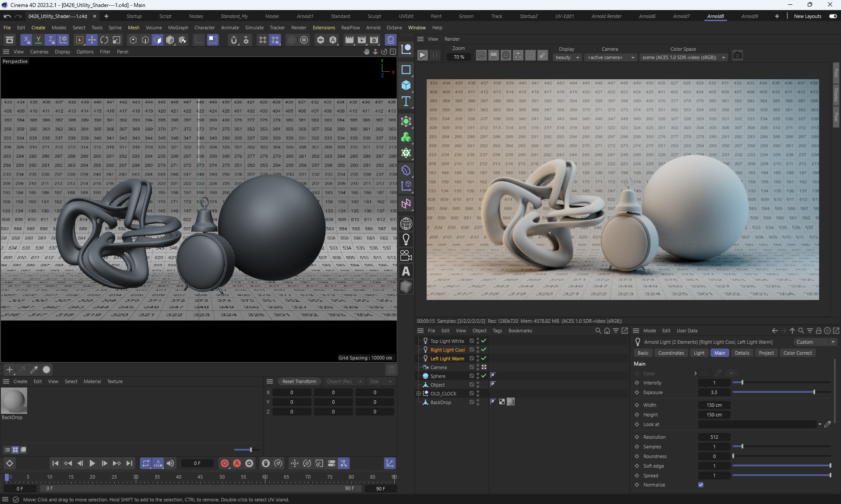Open the MoGraph menu
Screen dimensions: 841x504
coord(178,28)
